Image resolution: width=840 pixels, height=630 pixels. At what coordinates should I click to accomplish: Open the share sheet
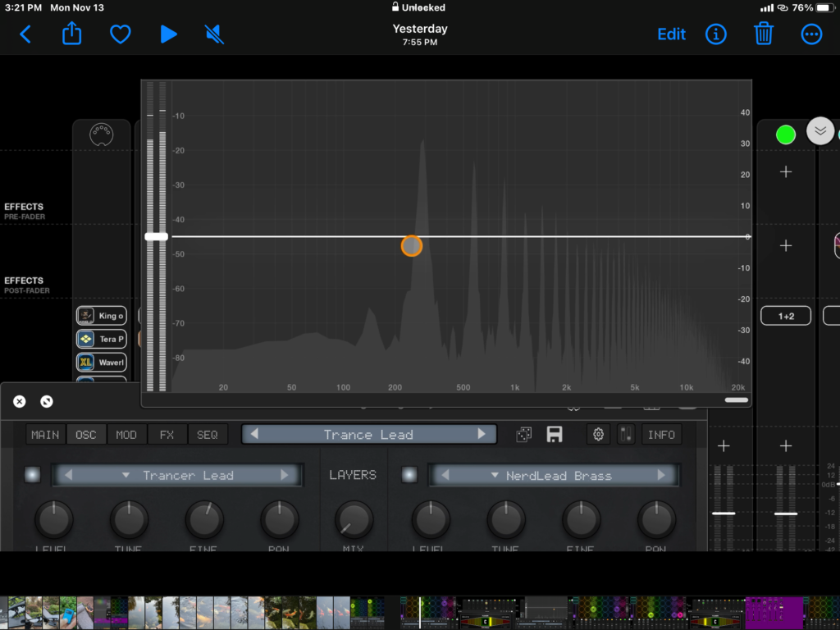point(72,34)
